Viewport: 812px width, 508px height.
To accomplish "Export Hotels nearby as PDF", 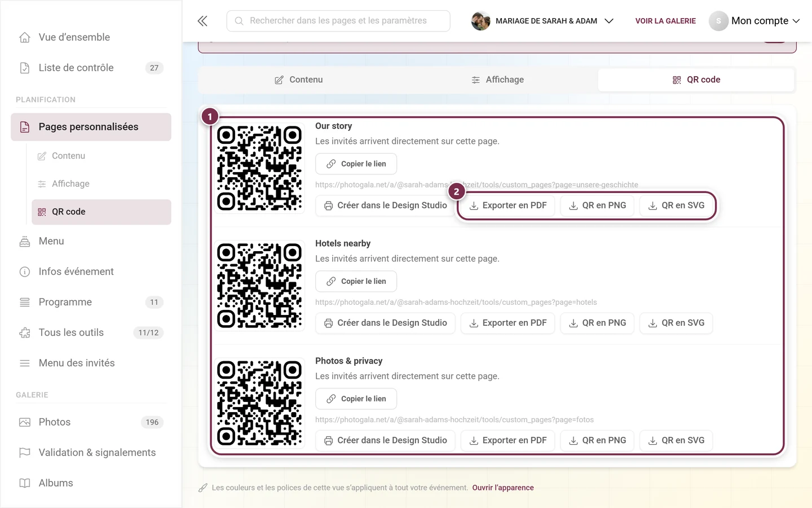I will click(507, 323).
